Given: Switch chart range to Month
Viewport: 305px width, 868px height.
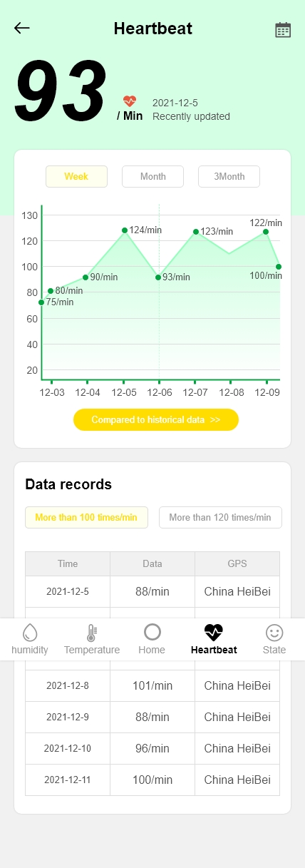Looking at the screenshot, I should coord(152,176).
